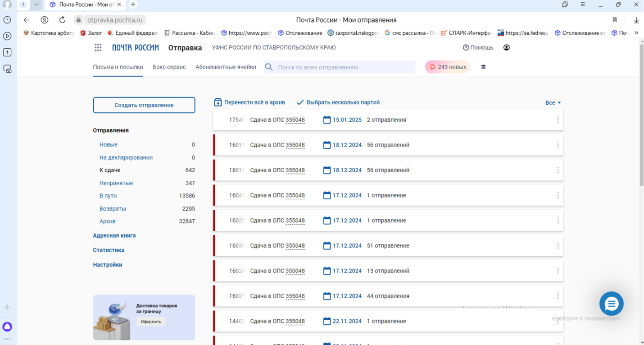The height and width of the screenshot is (345, 644).
Task: Open the apps grid menu icon
Action: coord(98,48)
